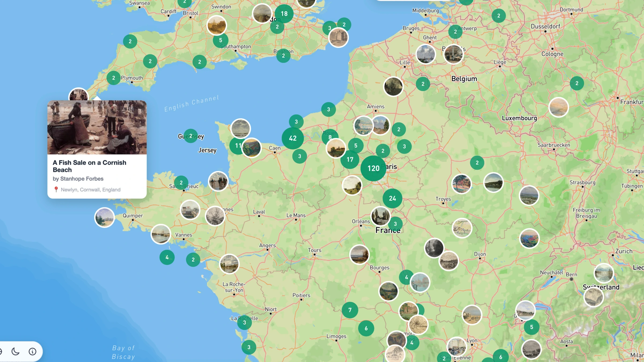Expand the 8 cluster on Rouen
644x362 pixels.
coord(330,137)
